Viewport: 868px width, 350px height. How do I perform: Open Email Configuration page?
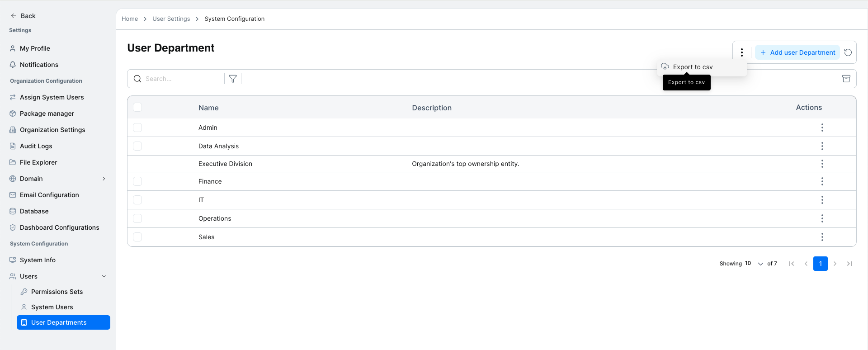[49, 195]
